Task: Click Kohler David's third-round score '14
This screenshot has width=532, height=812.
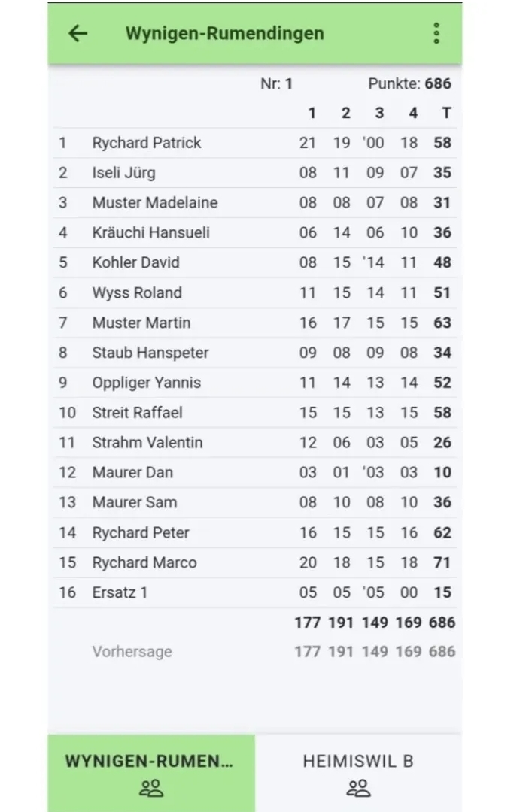Action: pos(373,263)
